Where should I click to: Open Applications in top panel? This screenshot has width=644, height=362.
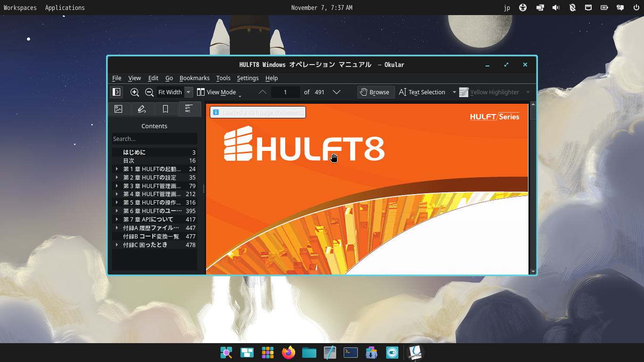coord(65,8)
